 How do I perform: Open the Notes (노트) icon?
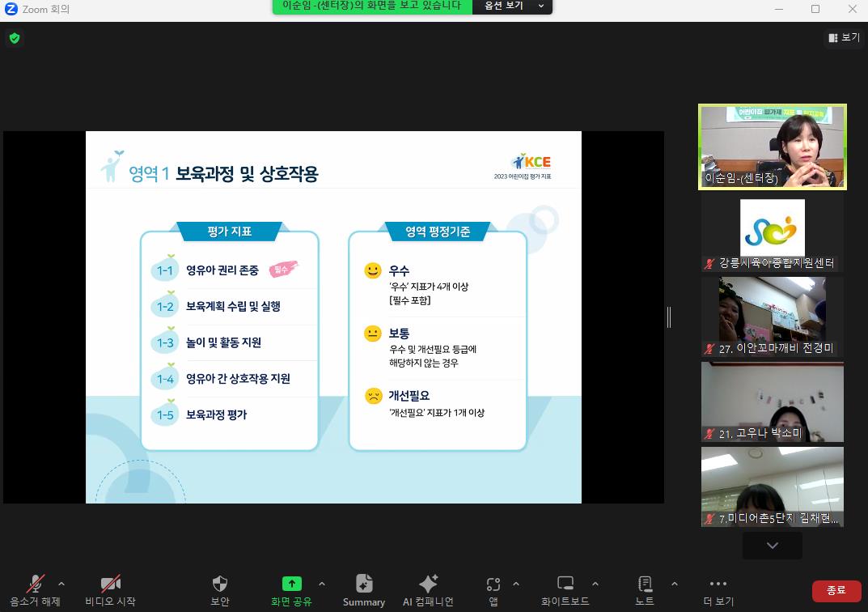tap(645, 584)
